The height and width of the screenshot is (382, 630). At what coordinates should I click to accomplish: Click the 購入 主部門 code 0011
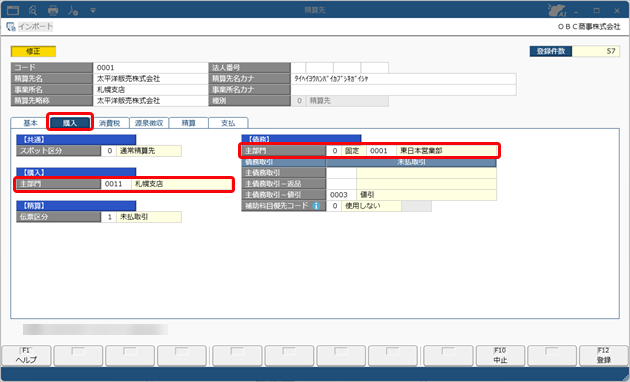pos(116,184)
